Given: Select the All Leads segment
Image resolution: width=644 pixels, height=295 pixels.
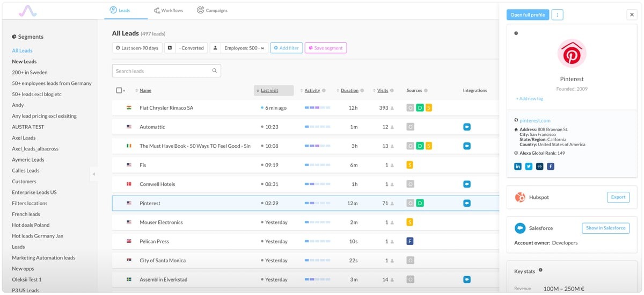Looking at the screenshot, I should pos(22,51).
